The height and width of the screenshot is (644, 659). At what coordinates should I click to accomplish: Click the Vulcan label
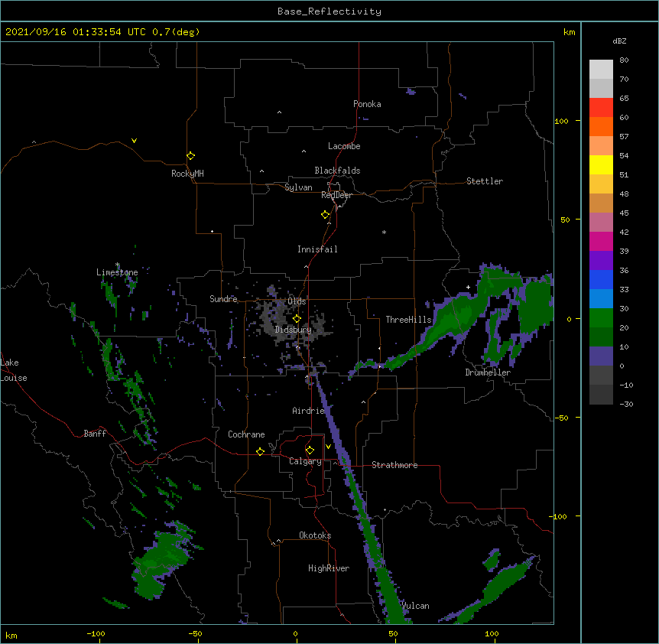click(416, 606)
